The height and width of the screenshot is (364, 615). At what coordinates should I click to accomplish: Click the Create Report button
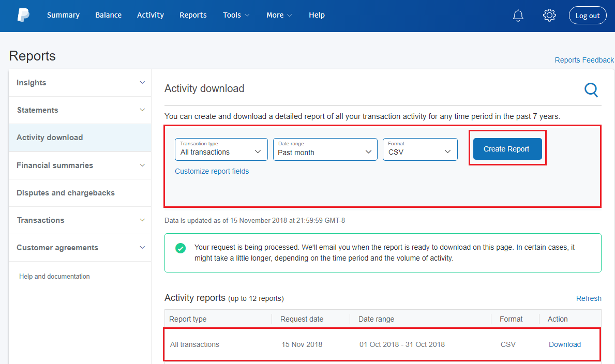(506, 149)
